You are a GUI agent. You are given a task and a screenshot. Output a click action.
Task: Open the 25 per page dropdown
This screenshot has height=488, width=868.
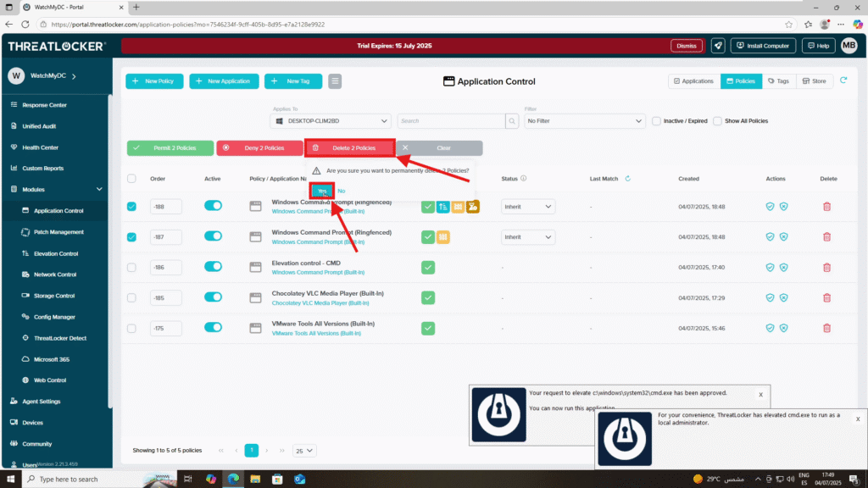coord(304,451)
